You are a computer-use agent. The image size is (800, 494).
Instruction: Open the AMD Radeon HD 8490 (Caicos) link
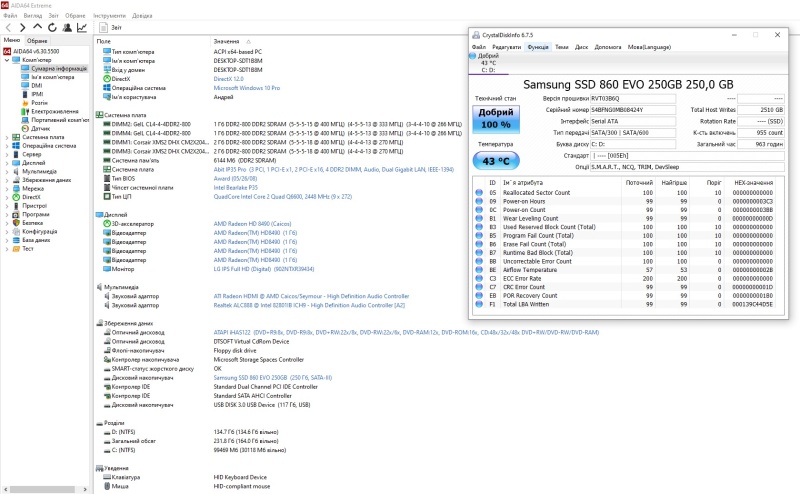(252, 224)
